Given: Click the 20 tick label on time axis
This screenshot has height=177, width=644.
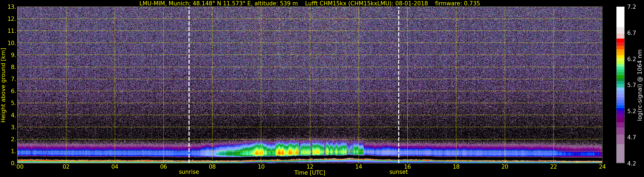Looking at the screenshot, I should point(505,167).
